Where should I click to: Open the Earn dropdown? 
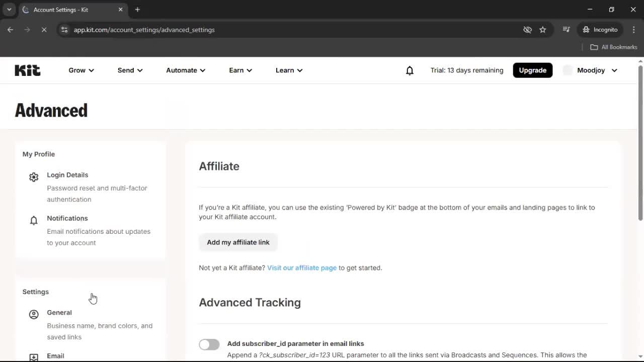[x=240, y=70]
